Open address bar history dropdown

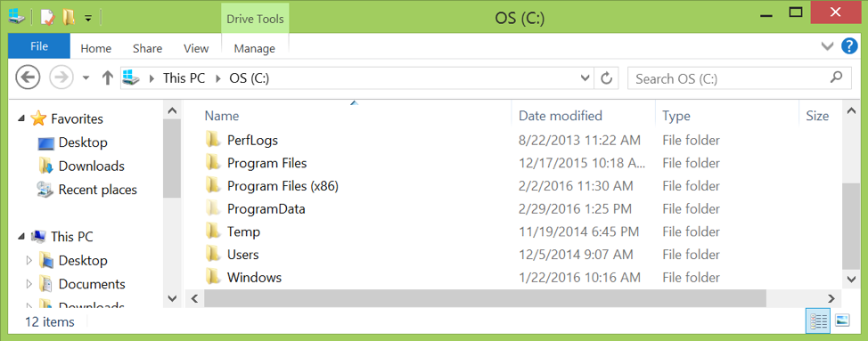[x=585, y=78]
